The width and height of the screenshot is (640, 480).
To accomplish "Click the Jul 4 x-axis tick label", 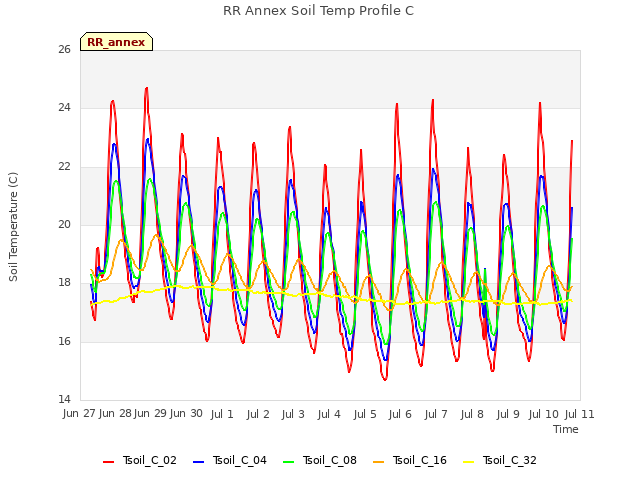I will (329, 414).
